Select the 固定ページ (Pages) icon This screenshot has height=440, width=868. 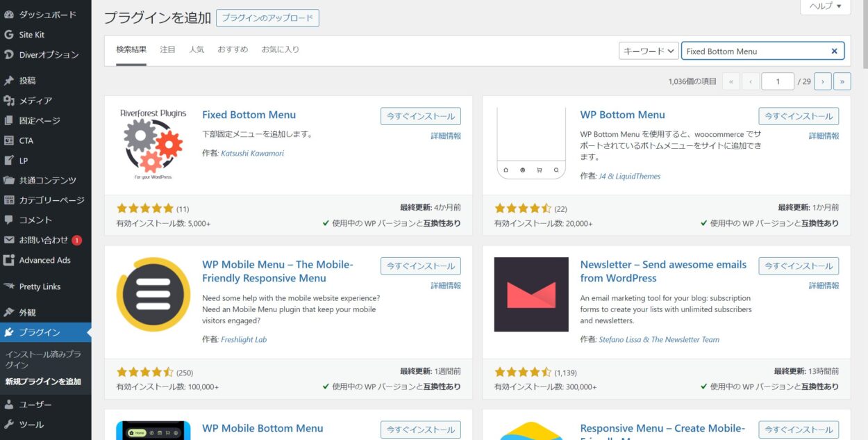pyautogui.click(x=10, y=120)
